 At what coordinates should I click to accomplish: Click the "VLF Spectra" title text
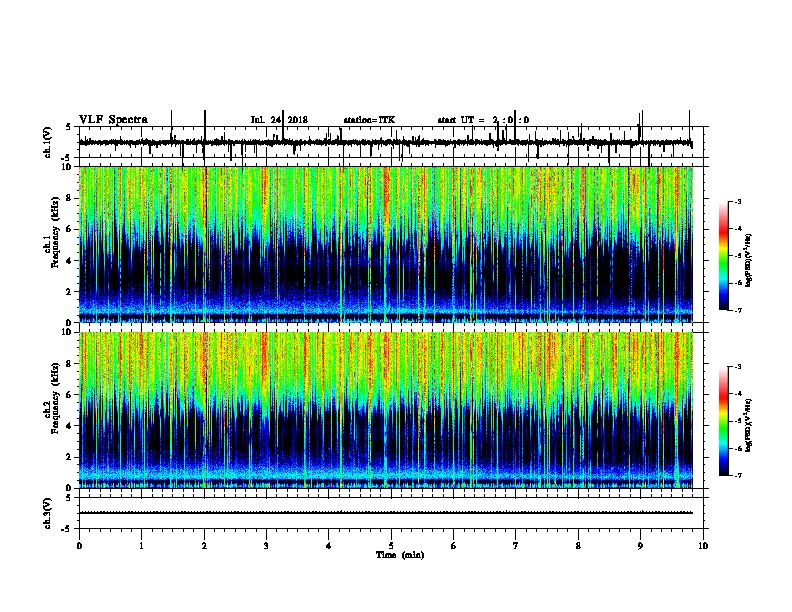113,120
